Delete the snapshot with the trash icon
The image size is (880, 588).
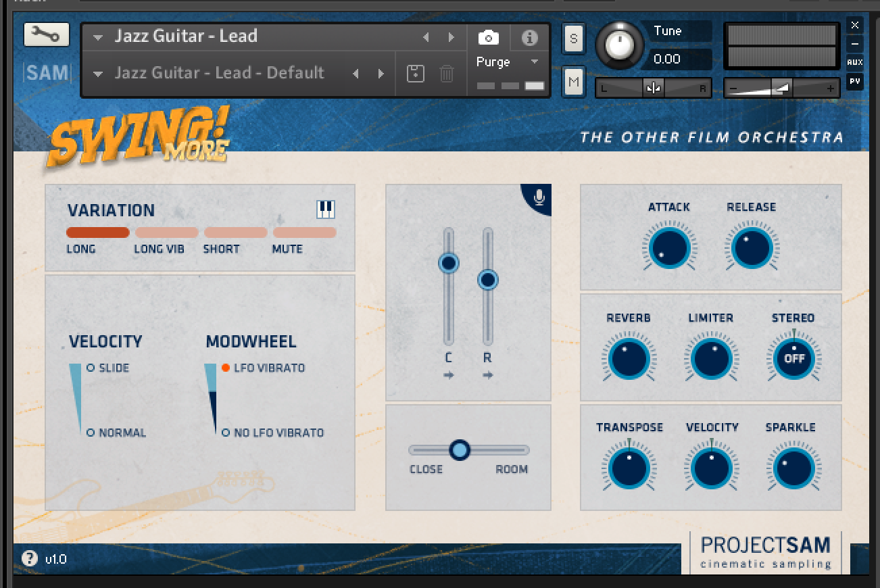[x=447, y=73]
